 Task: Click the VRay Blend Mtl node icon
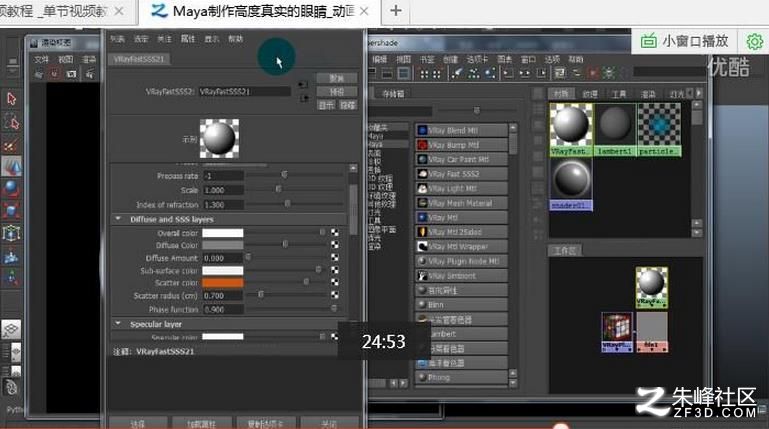(422, 130)
